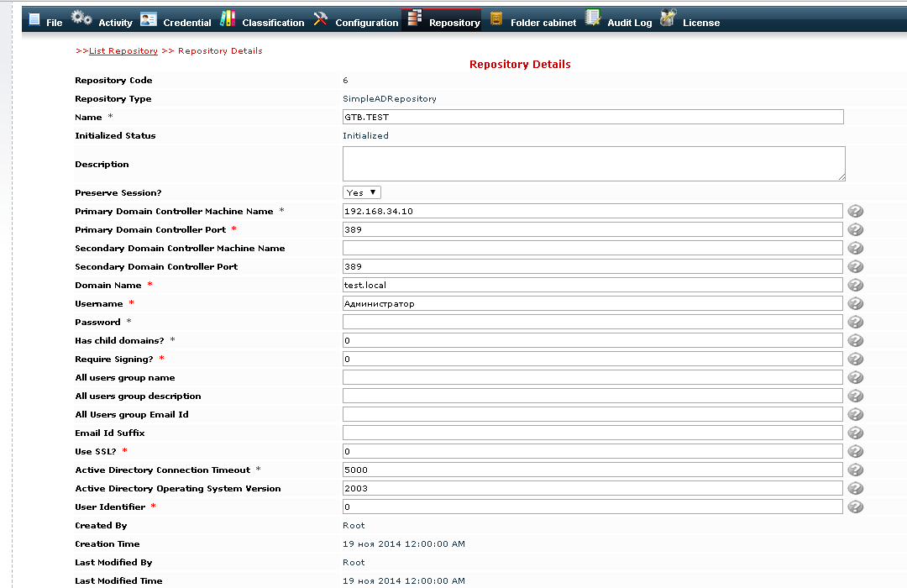907x588 pixels.
Task: Open the Repository menu
Action: click(454, 23)
